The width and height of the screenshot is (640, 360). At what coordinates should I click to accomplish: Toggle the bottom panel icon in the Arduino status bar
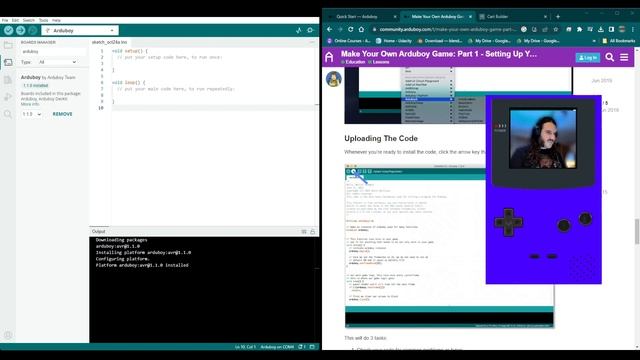pyautogui.click(x=312, y=347)
